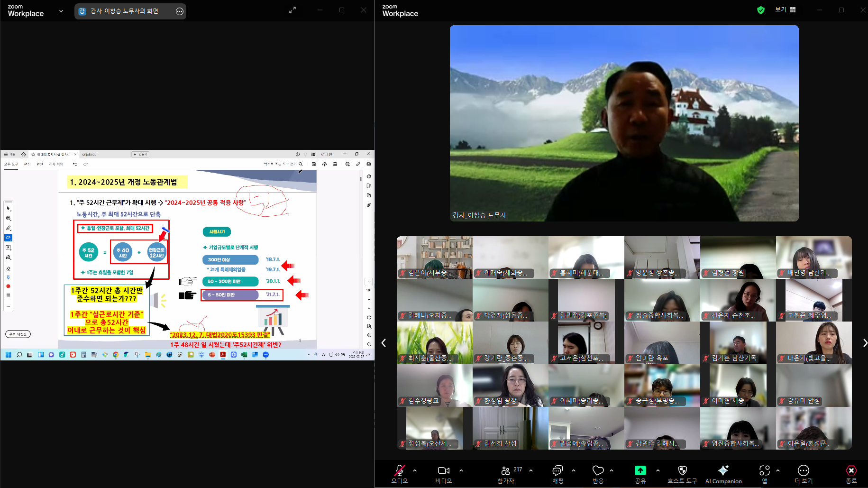This screenshot has width=868, height=488.
Task: Open the 채팅 chat panel
Action: click(x=557, y=473)
